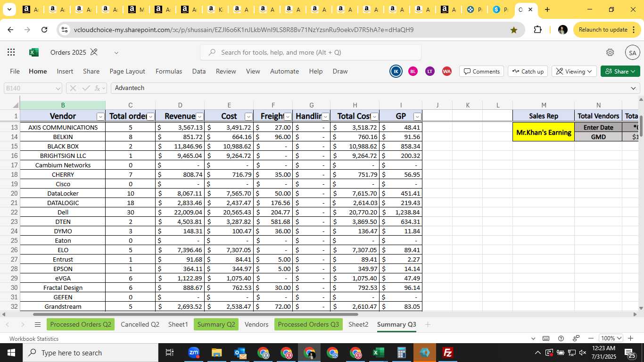Open the SA account avatar
Screen dimensions: 644x362
pyautogui.click(x=632, y=53)
